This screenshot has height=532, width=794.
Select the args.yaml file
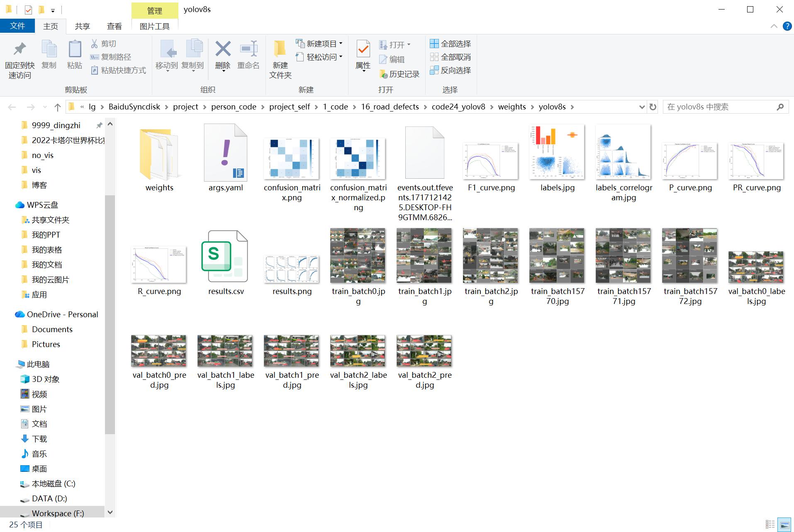point(226,158)
